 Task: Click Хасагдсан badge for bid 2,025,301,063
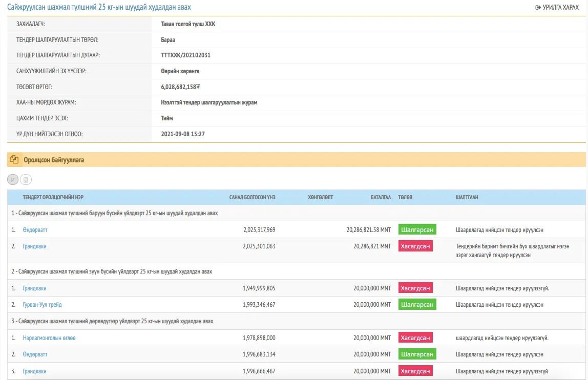click(x=415, y=246)
